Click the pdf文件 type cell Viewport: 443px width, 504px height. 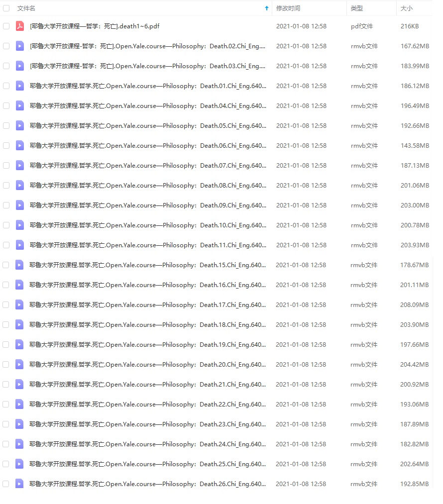point(362,26)
